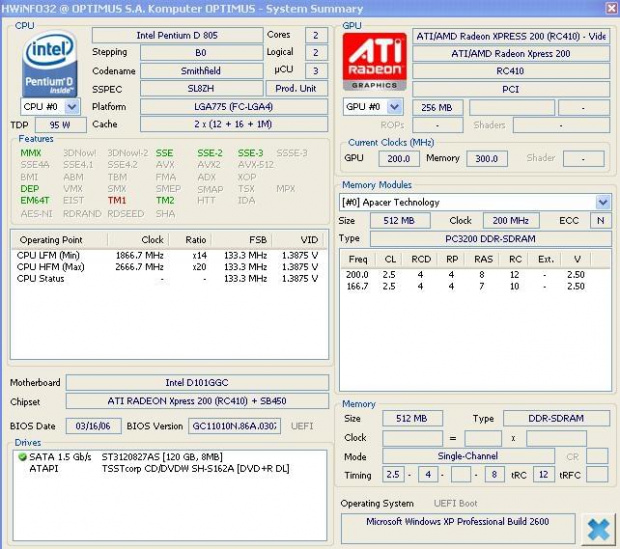Click the module size 512 MB field
Screen dimensions: 620x549
[x=400, y=221]
